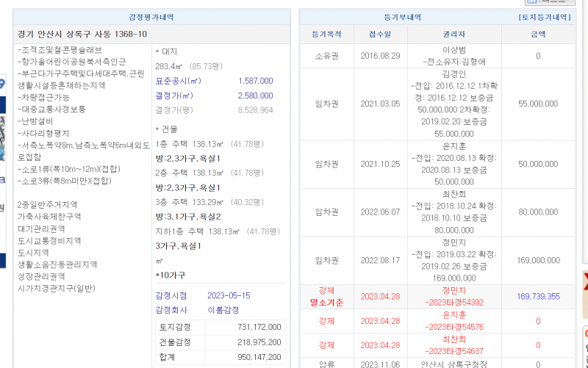Click the blue icon on left edge
This screenshot has width=588, height=368.
pyautogui.click(x=2, y=84)
